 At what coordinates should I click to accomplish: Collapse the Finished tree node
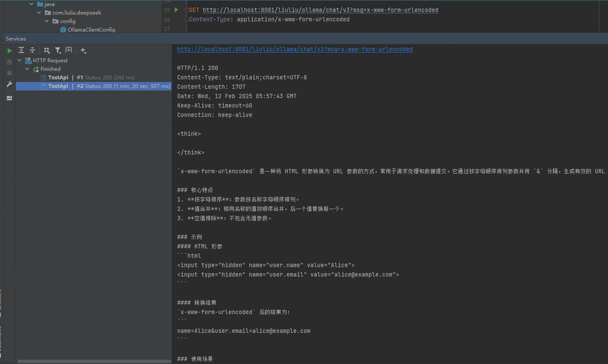tap(27, 69)
